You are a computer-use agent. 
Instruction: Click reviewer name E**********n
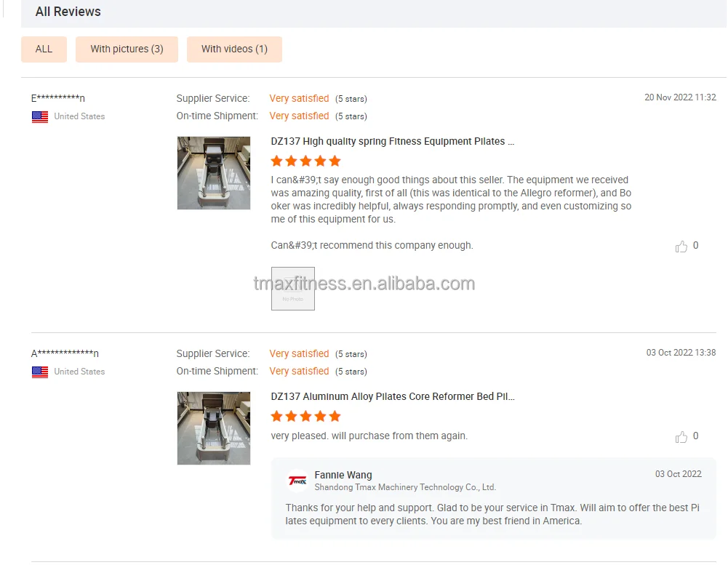click(x=58, y=98)
